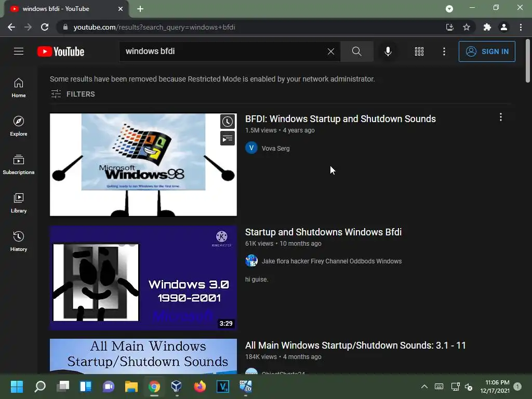Open Library in the sidebar
532x399 pixels.
pos(19,203)
